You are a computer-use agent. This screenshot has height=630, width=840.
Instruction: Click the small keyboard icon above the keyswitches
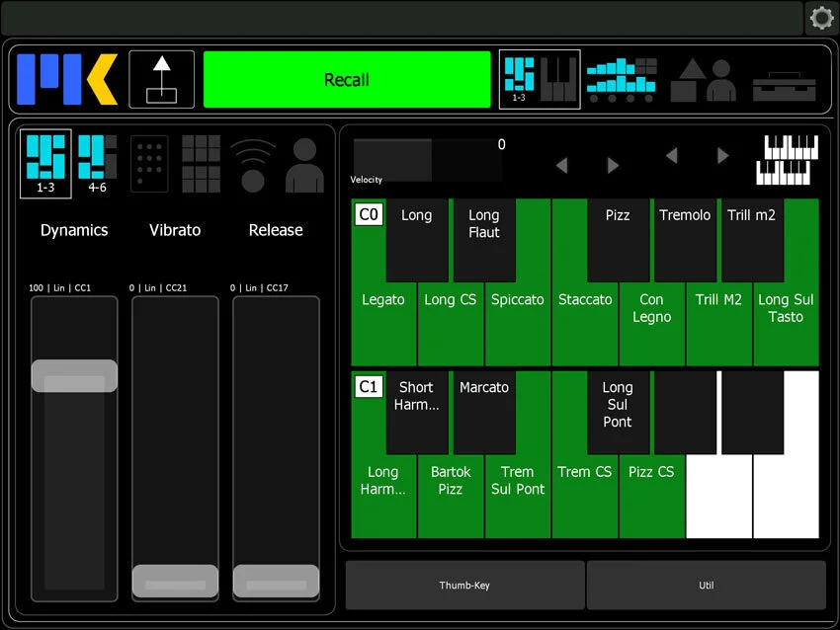pos(788,158)
